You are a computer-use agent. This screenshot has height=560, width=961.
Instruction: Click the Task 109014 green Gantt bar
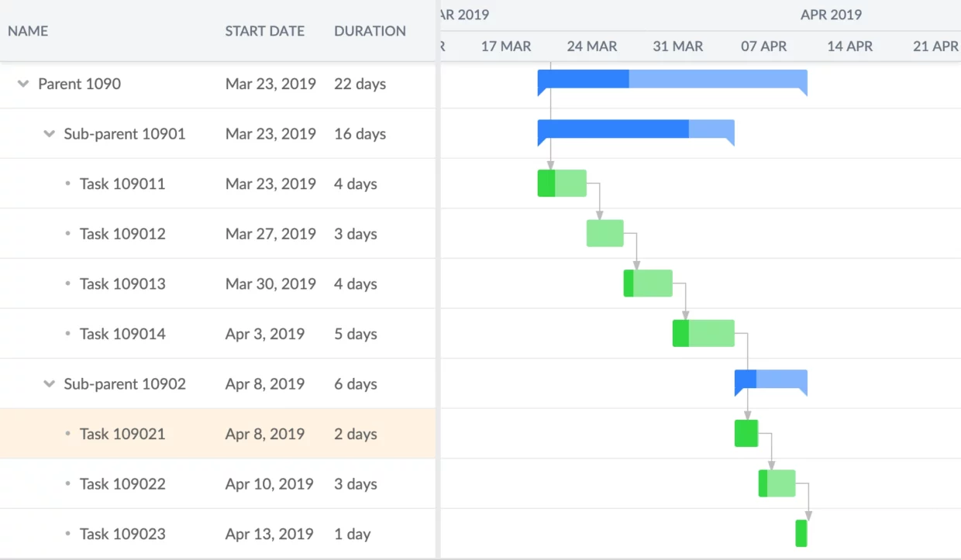(703, 333)
